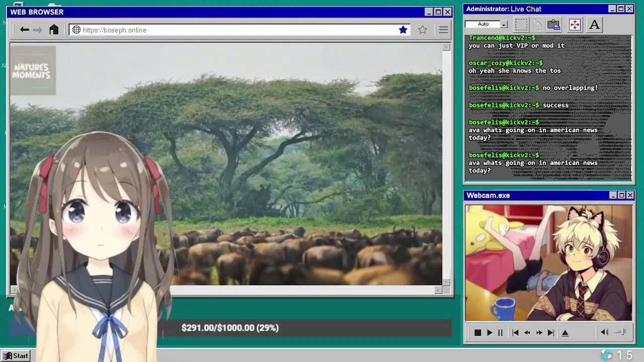Toggle the red arrows fullscreen icon

(575, 24)
